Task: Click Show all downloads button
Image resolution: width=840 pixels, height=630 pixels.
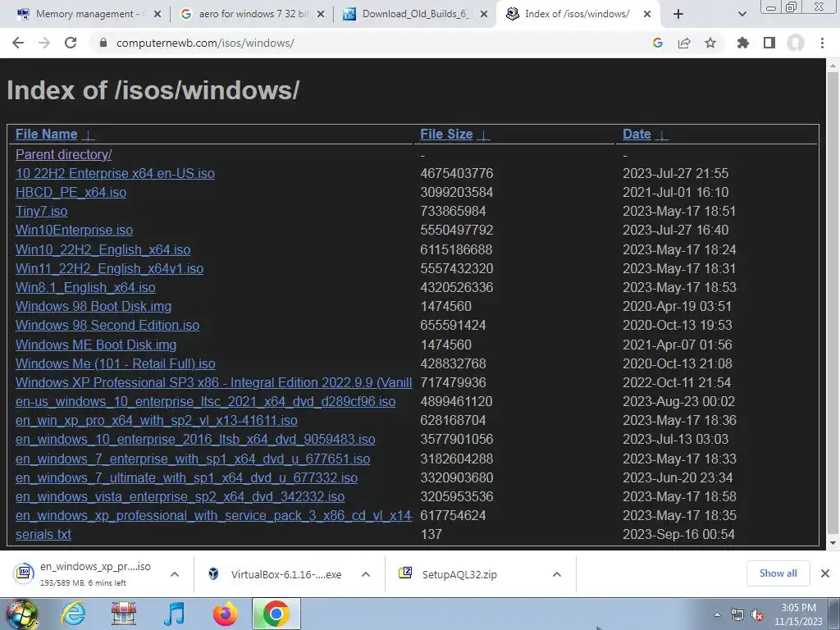Action: point(778,573)
